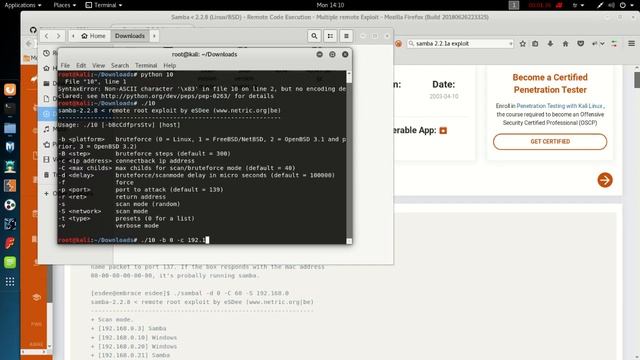Image resolution: width=640 pixels, height=360 pixels.
Task: Open the terminal Terminal menu
Action: (146, 65)
